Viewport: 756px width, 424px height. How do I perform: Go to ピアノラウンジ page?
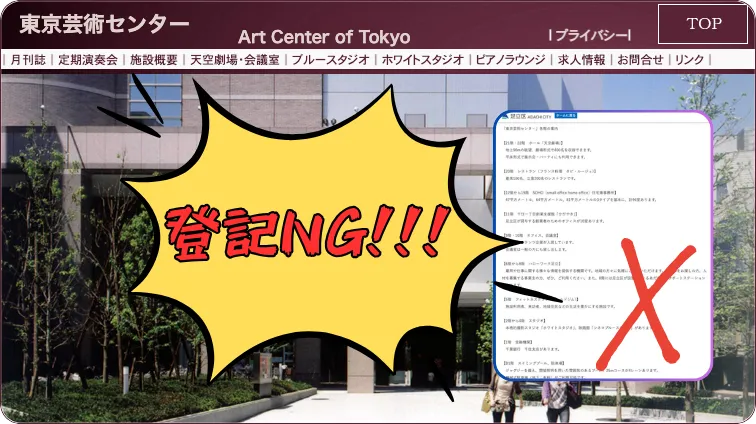(511, 60)
